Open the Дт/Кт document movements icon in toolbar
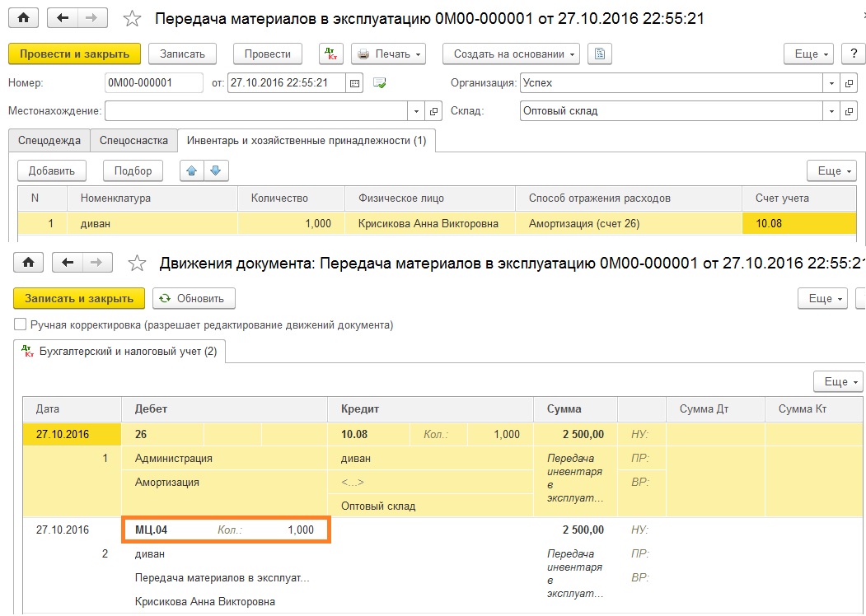The height and width of the screenshot is (616, 866). pos(331,54)
